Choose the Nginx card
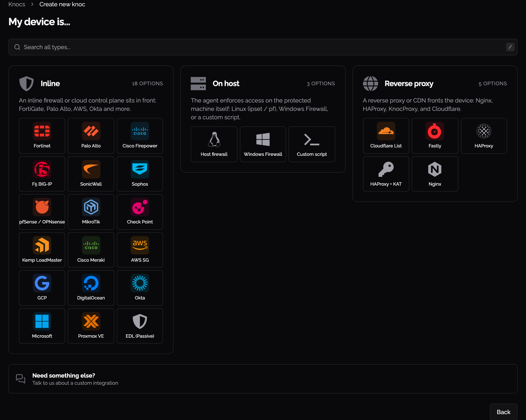 (435, 174)
